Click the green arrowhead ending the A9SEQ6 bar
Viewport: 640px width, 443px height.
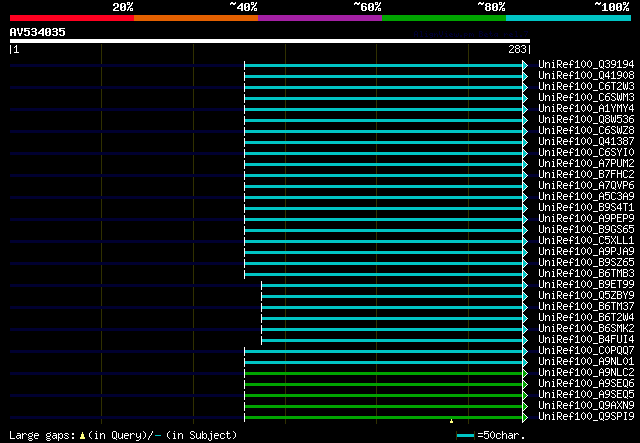pos(525,385)
